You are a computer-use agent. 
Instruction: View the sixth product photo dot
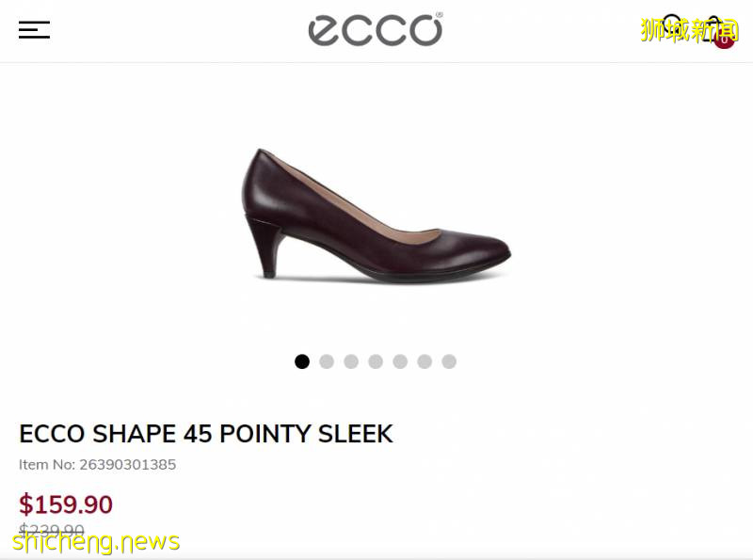coord(425,361)
